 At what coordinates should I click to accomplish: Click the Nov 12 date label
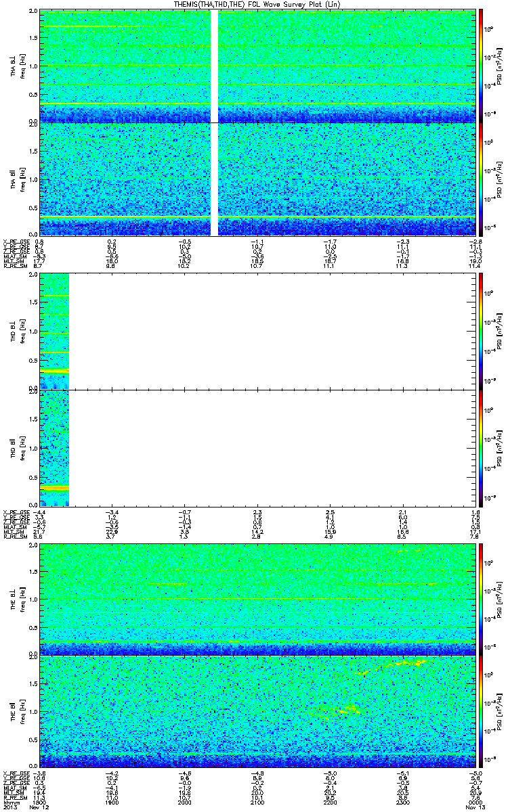(x=41, y=808)
